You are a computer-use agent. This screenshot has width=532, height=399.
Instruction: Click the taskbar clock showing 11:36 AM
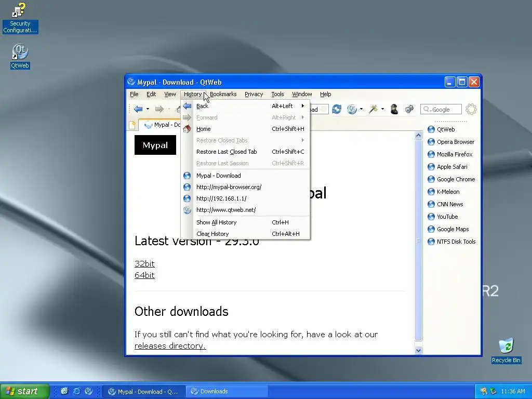[513, 391]
